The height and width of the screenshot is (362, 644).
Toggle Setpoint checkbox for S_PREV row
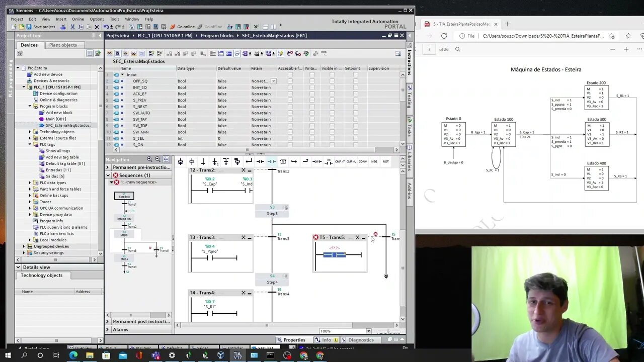355,100
